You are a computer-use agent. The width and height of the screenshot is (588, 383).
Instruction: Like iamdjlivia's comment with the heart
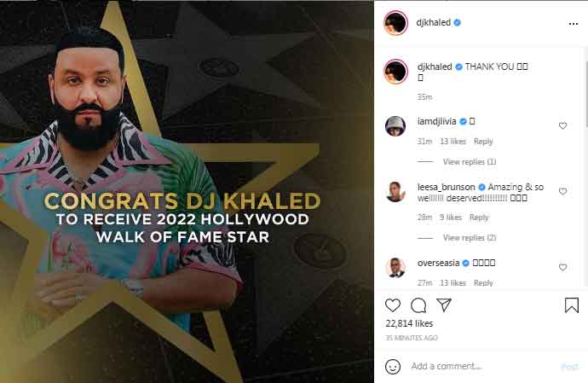coord(562,125)
